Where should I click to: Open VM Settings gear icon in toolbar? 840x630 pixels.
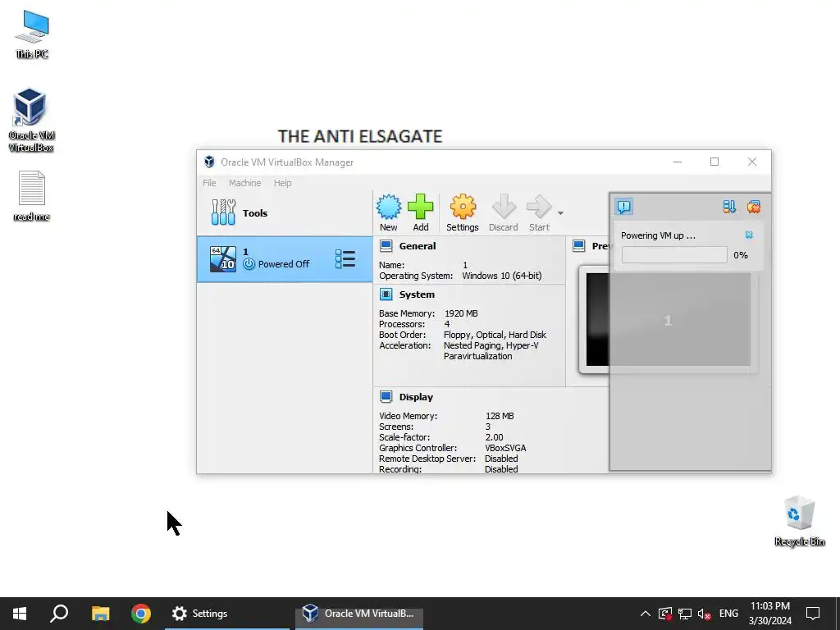coord(463,212)
